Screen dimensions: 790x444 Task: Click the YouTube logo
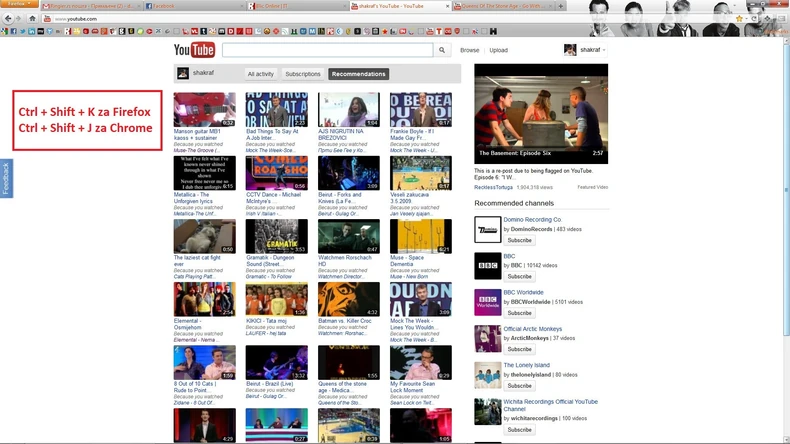[x=194, y=50]
